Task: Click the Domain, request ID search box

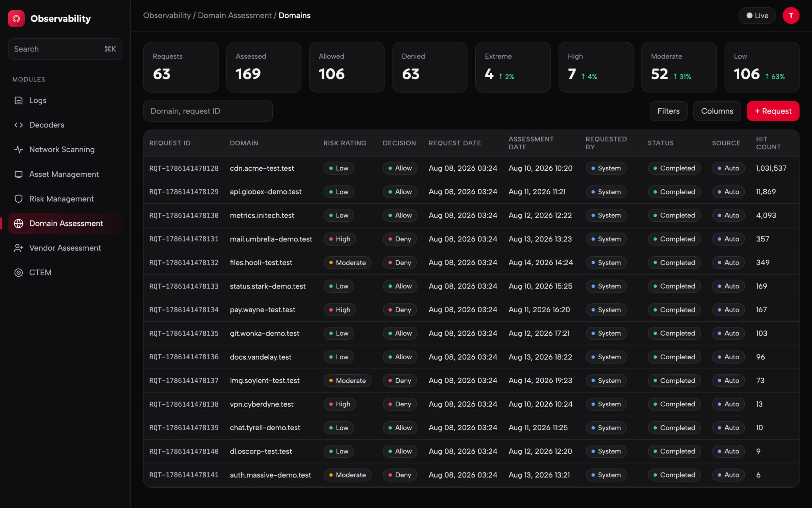Action: tap(208, 111)
